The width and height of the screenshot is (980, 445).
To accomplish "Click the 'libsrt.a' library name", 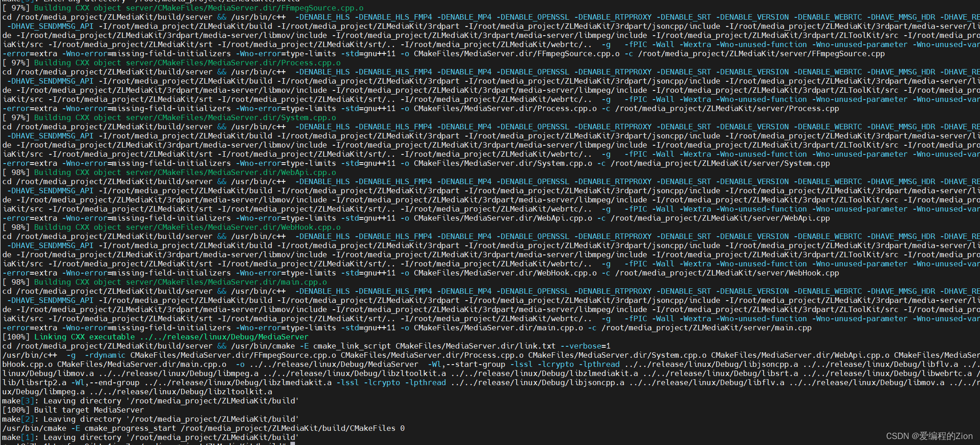I will tap(780, 373).
